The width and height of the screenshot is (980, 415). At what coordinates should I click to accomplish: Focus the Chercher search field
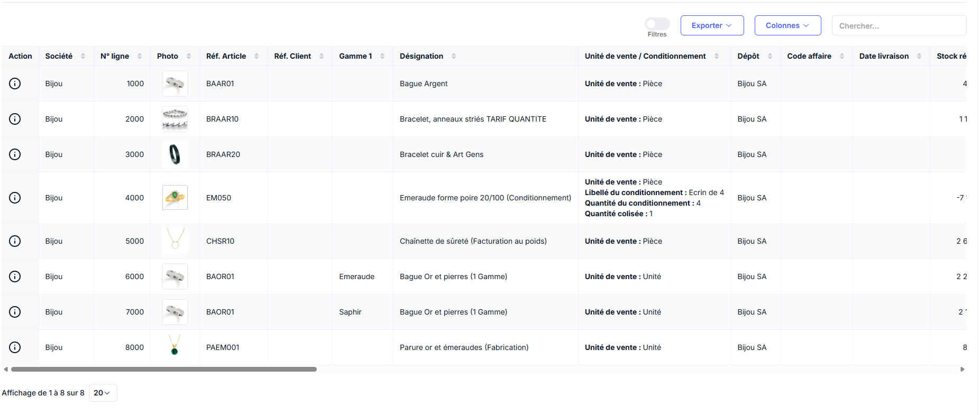pos(899,25)
